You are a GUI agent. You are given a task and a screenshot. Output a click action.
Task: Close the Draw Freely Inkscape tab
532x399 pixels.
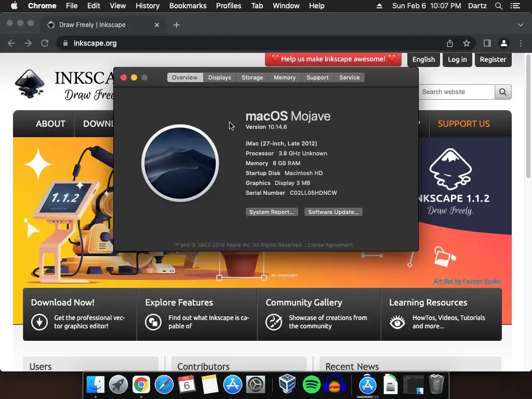tap(157, 25)
